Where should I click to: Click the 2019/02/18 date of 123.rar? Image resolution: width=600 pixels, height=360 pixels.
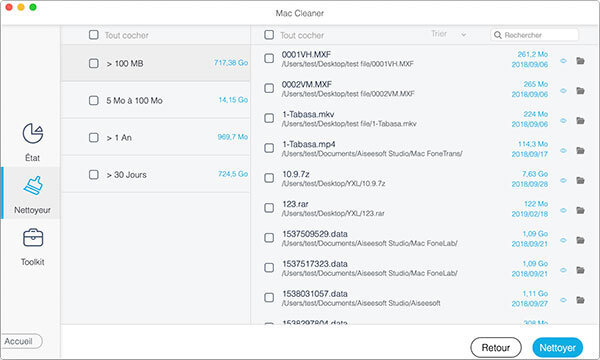coord(530,214)
